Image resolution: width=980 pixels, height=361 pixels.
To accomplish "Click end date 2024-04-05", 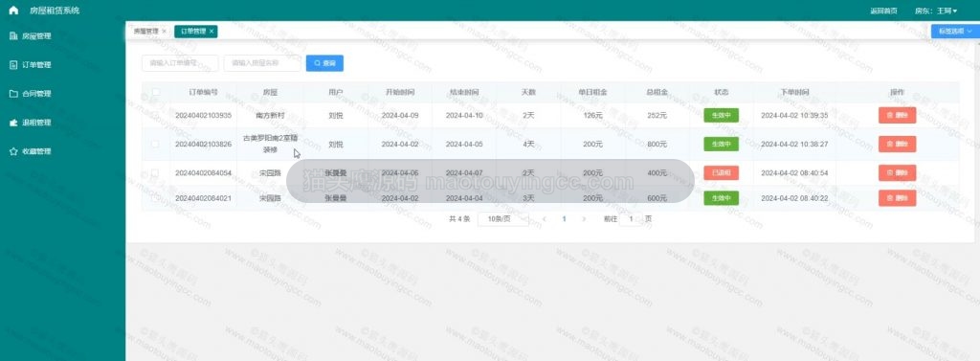I will coord(464,144).
